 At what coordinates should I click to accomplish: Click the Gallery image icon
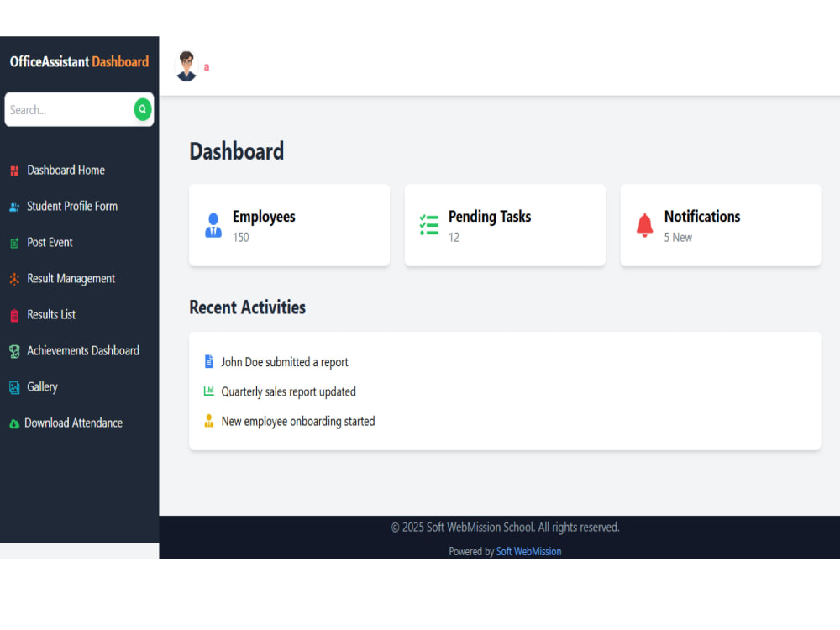[x=14, y=387]
